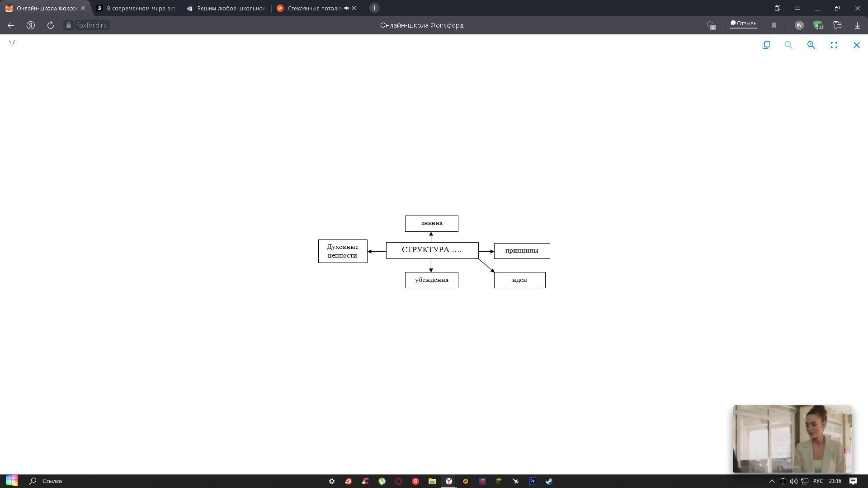Click the page title 'Онлайн-школа Фоксфорд'
Image resolution: width=868 pixels, height=488 pixels.
point(422,25)
